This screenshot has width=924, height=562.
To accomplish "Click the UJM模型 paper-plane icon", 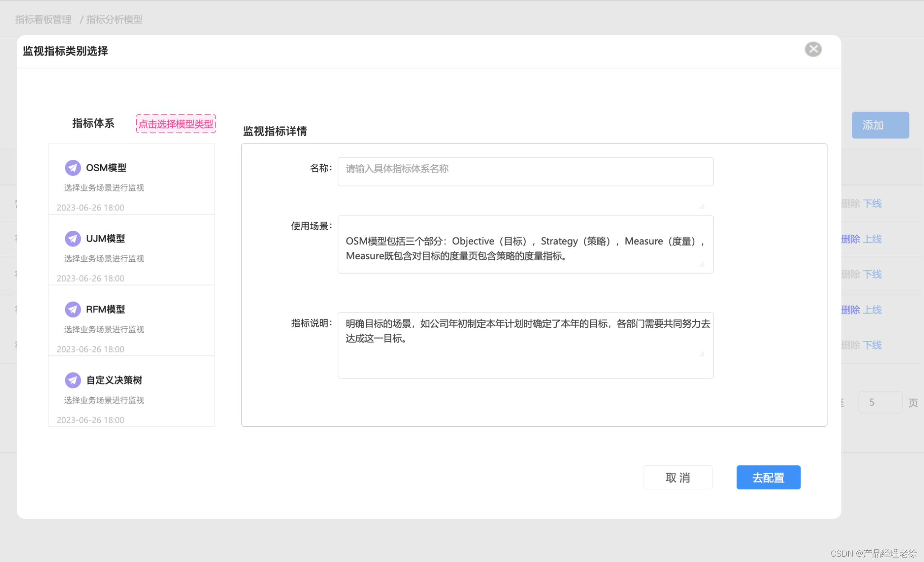I will pyautogui.click(x=73, y=238).
